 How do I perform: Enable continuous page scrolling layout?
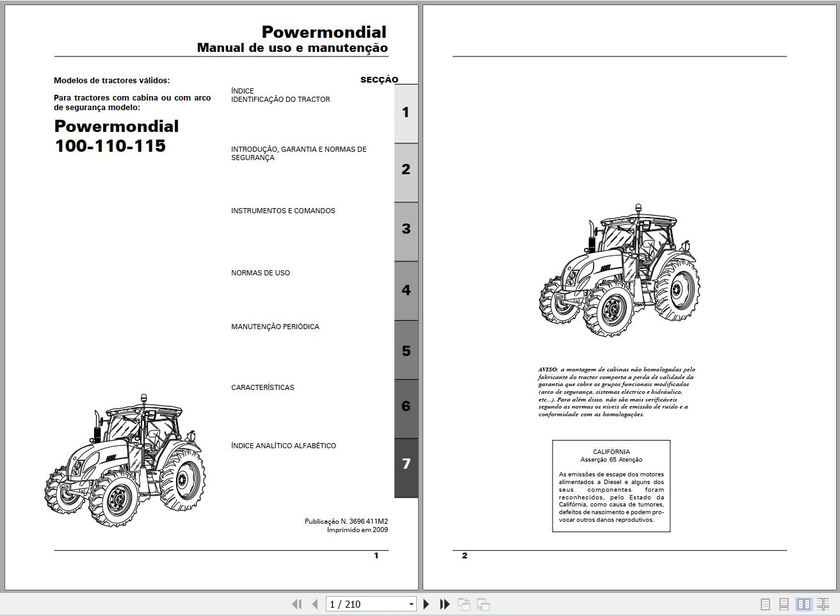point(784,603)
